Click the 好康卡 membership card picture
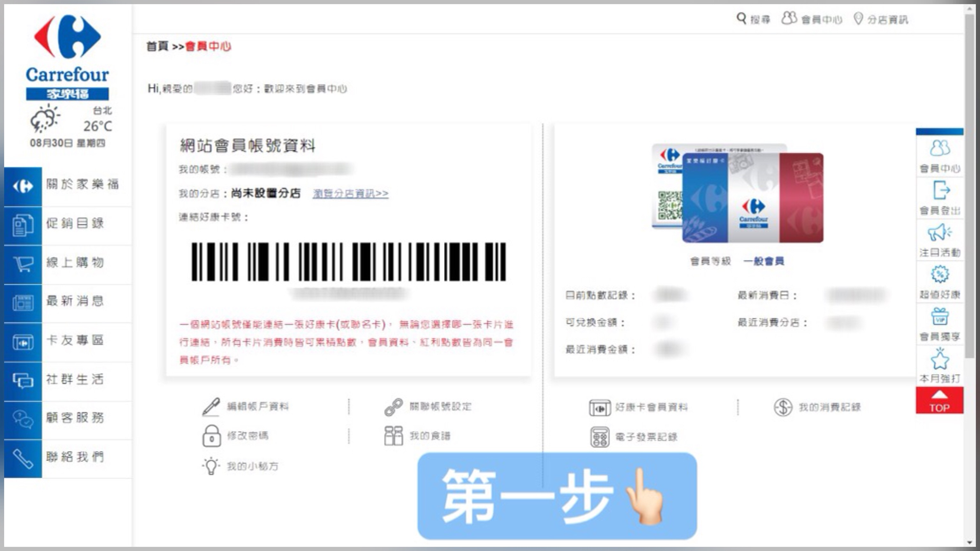 (738, 193)
